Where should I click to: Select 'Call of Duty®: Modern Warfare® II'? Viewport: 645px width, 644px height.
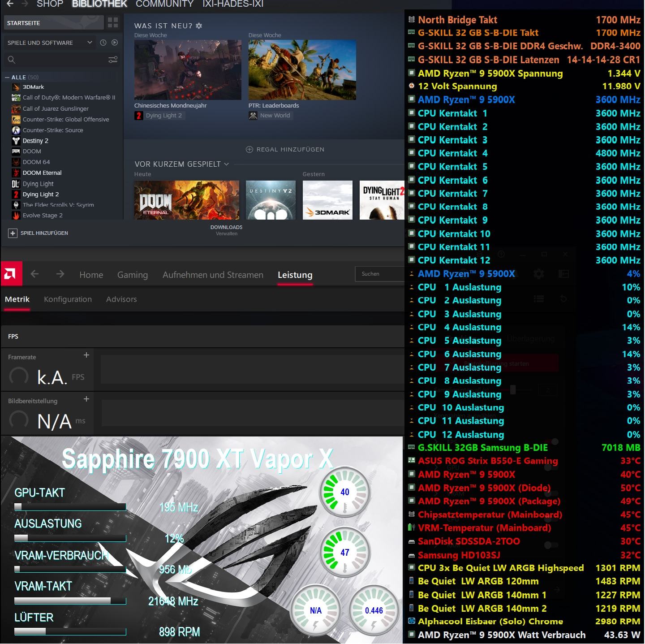coord(69,98)
